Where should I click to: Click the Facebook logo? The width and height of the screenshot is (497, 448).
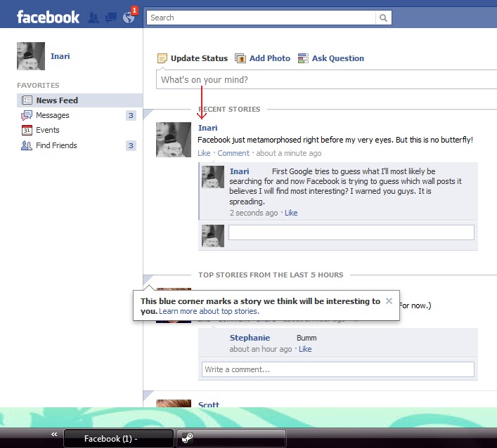point(48,17)
